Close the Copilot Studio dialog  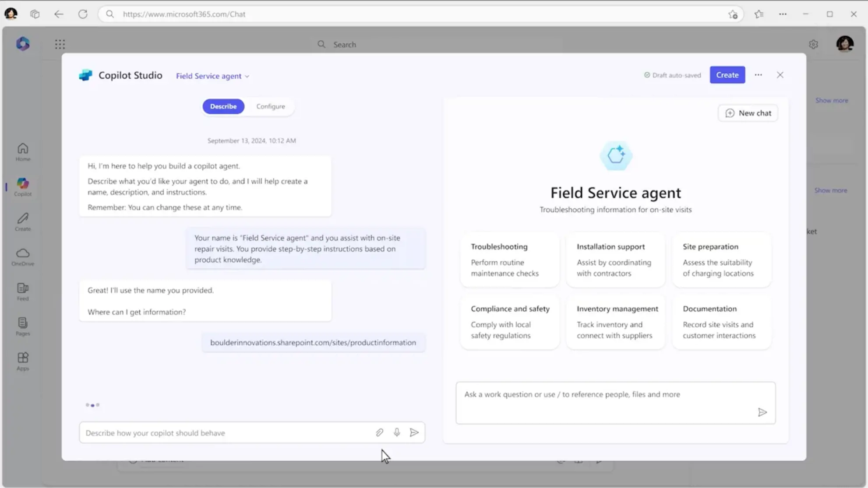(x=780, y=75)
